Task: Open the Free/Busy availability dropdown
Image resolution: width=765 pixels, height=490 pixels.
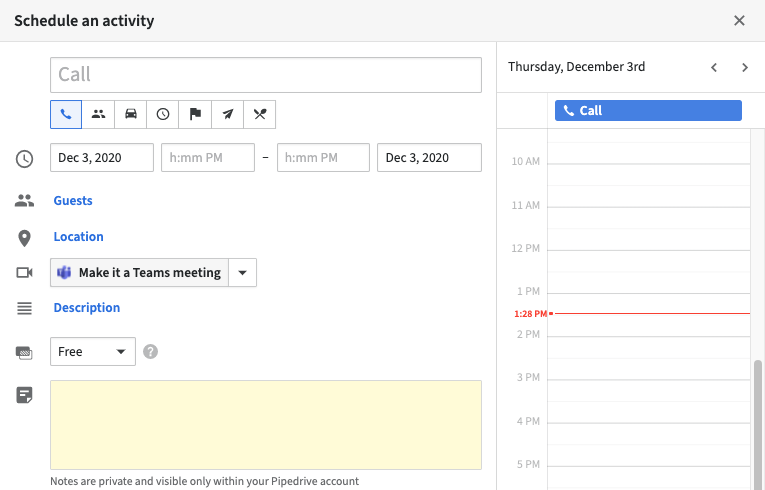Action: [x=93, y=351]
